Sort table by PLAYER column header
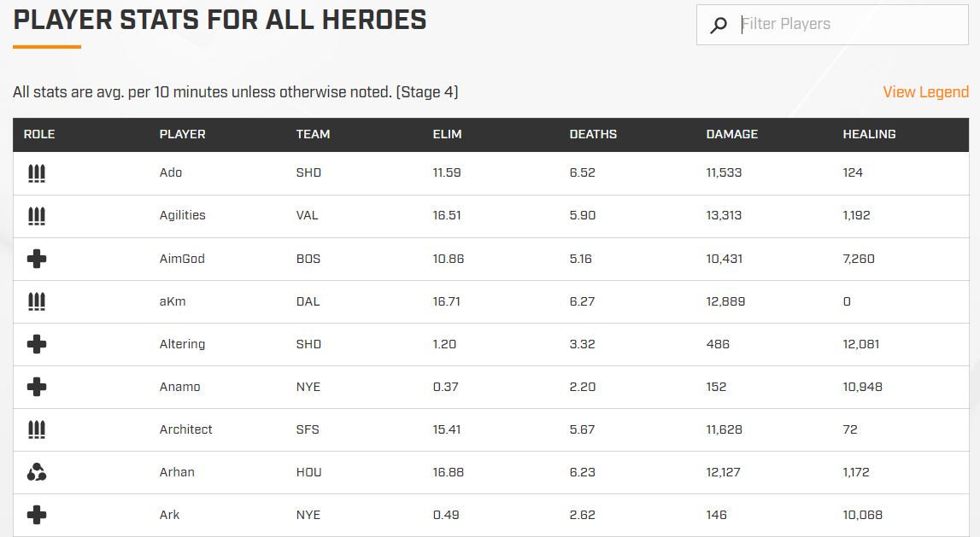The height and width of the screenshot is (537, 980). point(182,134)
